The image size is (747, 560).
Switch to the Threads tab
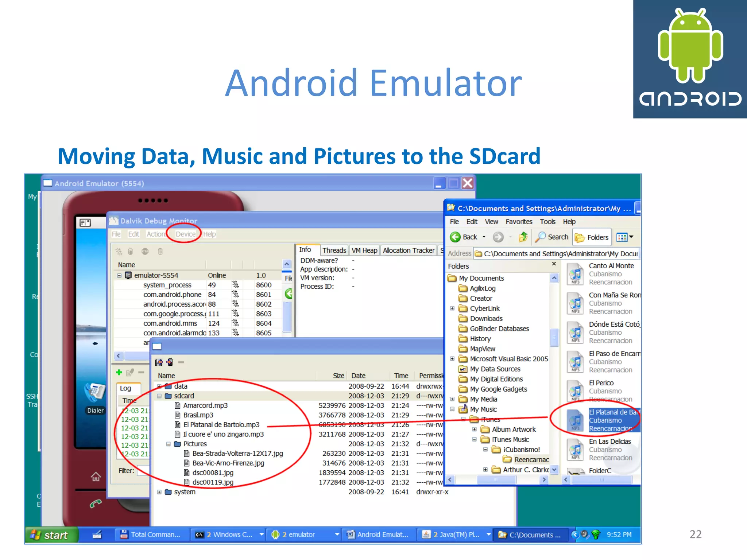click(334, 250)
